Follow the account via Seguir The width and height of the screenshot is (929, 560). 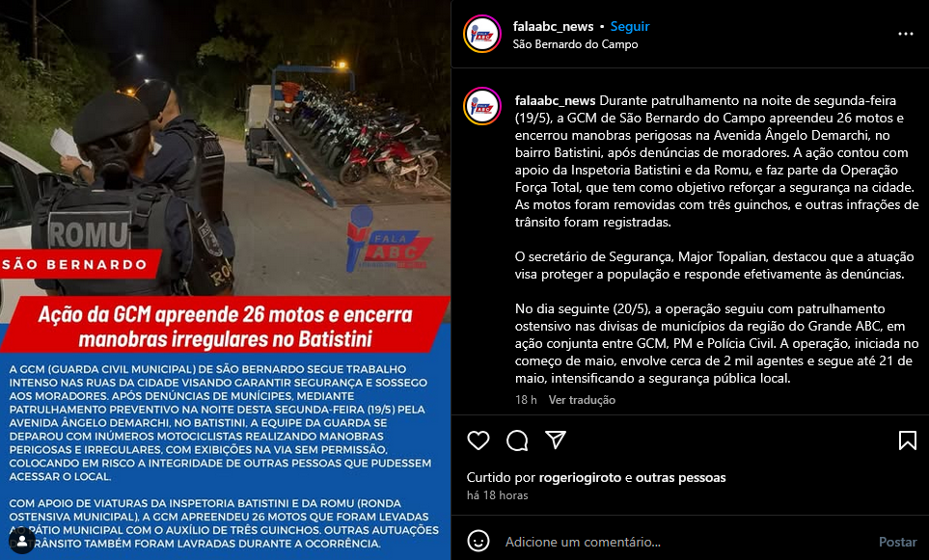coord(630,27)
